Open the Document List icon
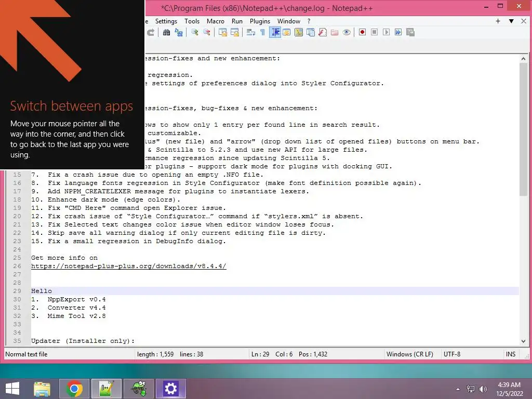The height and width of the screenshot is (399, 532). click(311, 32)
